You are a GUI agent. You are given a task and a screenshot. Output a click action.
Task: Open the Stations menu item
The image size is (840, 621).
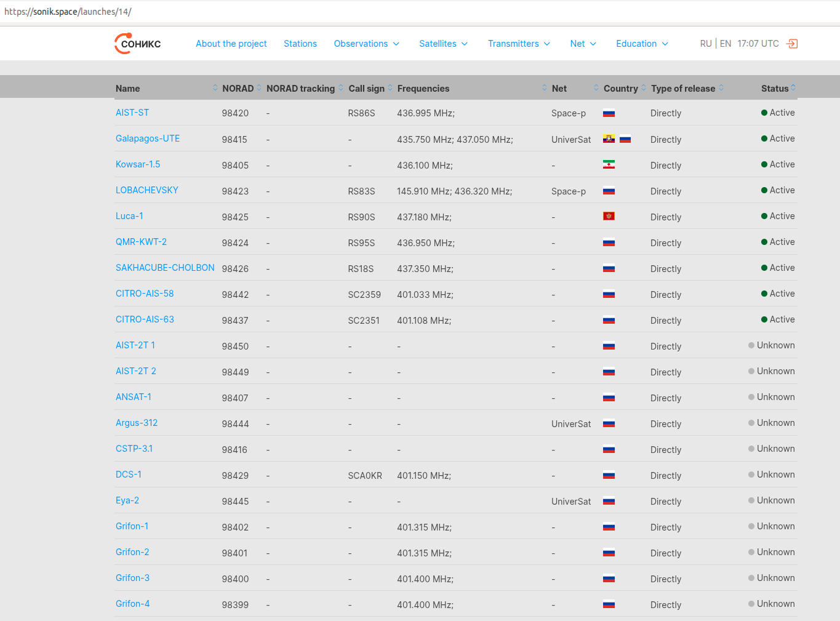(x=300, y=44)
